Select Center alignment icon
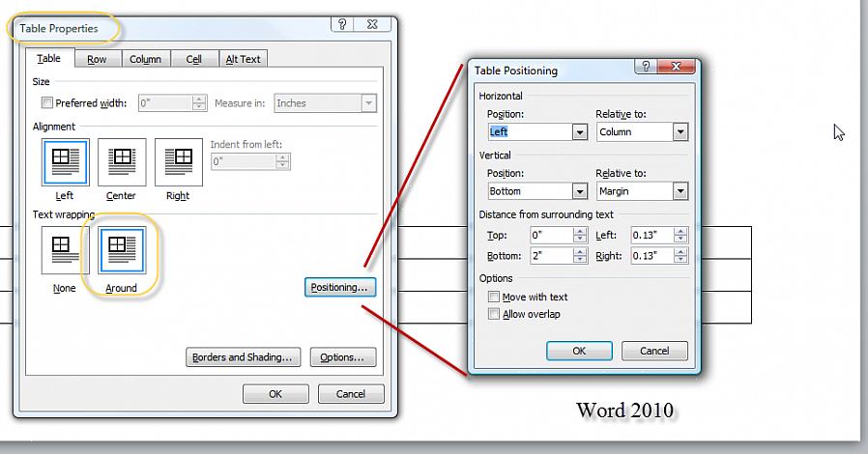868x454 pixels. coord(122,162)
